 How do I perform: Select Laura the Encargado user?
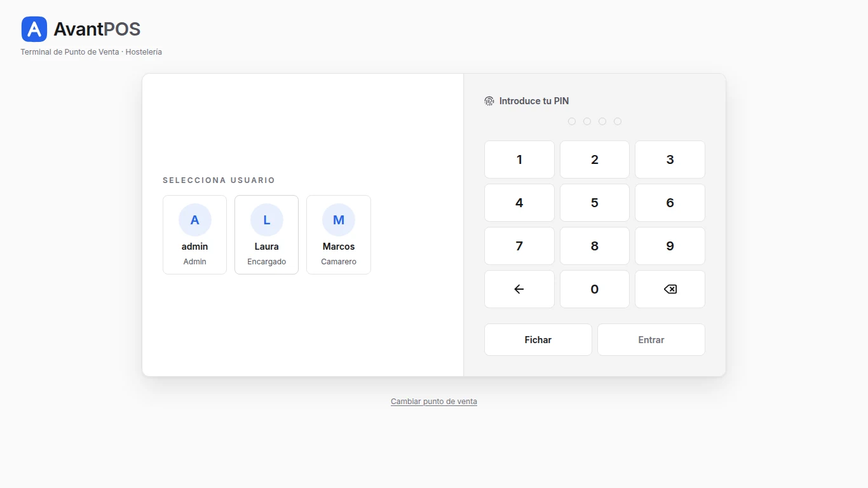266,234
